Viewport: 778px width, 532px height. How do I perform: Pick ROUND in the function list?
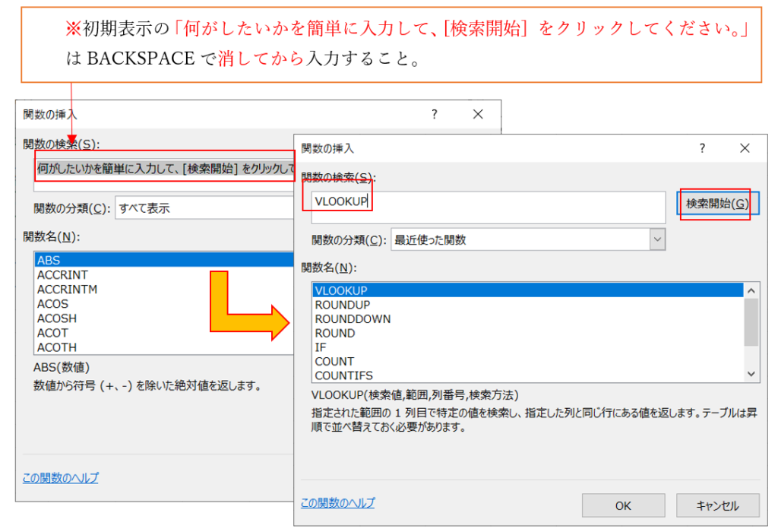(x=335, y=333)
